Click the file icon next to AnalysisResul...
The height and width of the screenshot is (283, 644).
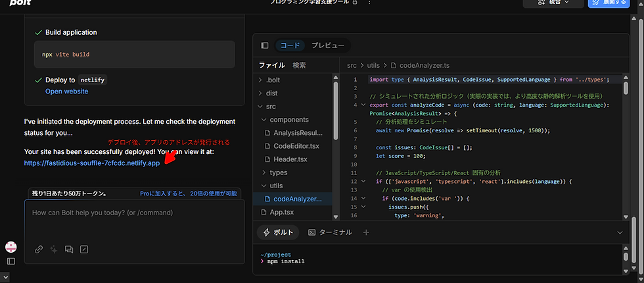coord(267,133)
